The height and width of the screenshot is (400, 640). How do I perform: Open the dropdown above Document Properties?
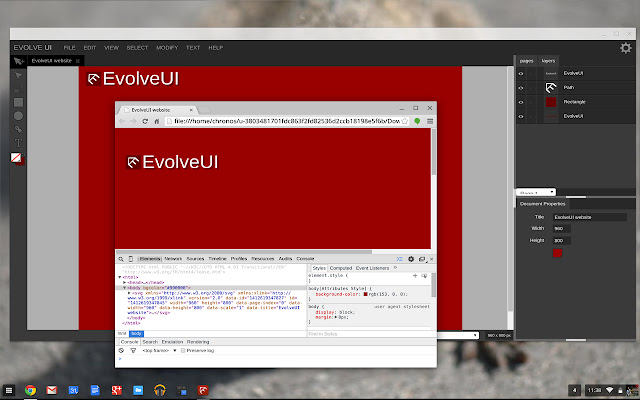[536, 192]
